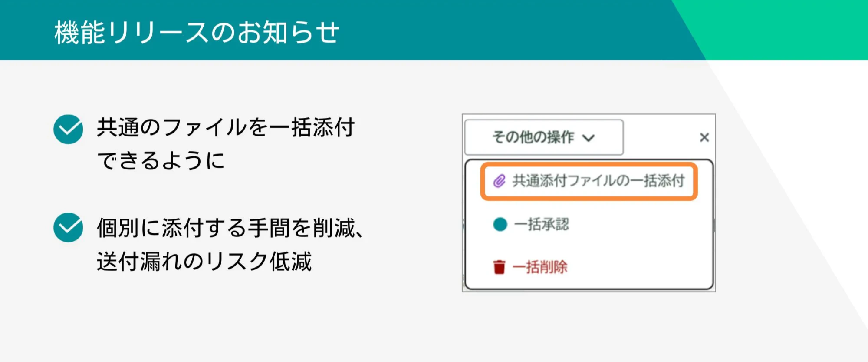Click the checkmark icon beside 共通のファイルを一括添付
Viewport: 868px width, 362px height.
point(68,129)
